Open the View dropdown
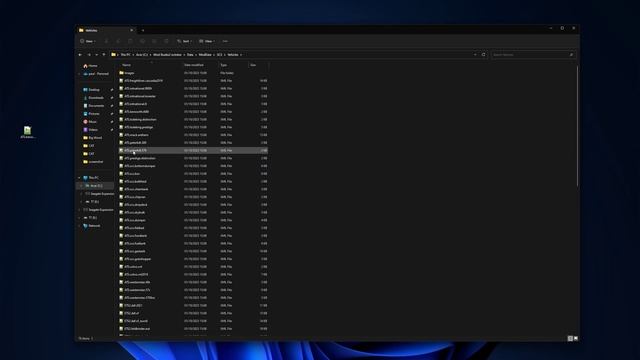640x360 pixels. click(x=207, y=41)
